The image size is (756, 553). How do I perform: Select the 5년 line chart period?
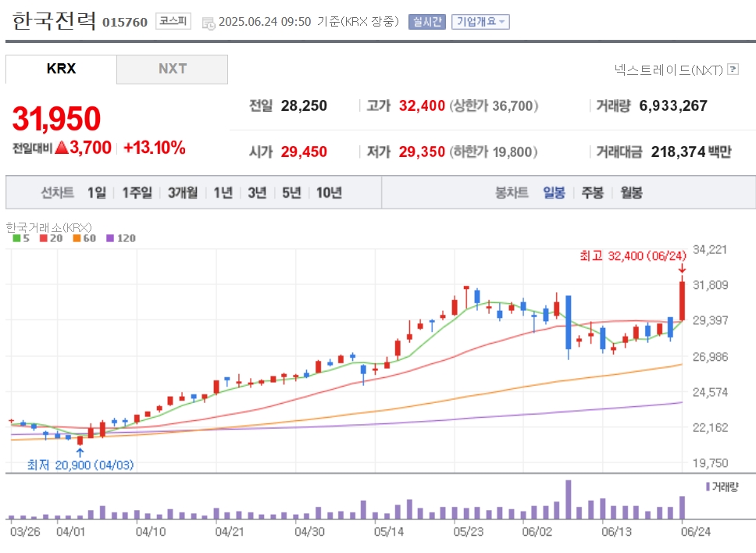[x=291, y=193]
